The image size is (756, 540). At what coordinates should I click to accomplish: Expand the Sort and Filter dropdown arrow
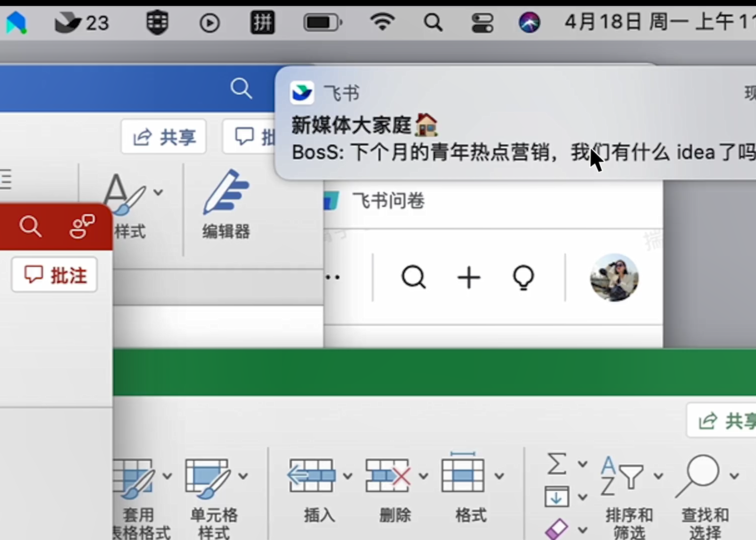pos(658,476)
